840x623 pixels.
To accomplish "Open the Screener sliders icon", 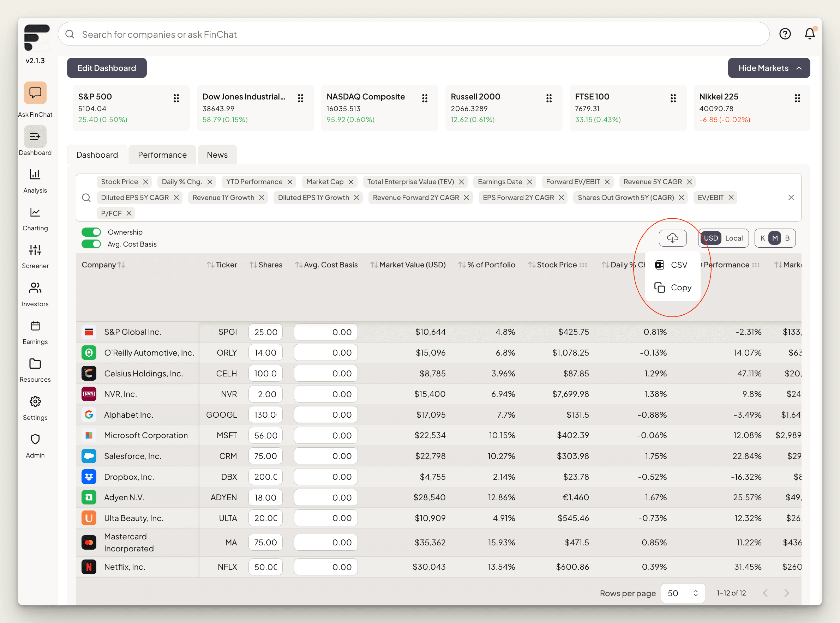I will [x=35, y=250].
